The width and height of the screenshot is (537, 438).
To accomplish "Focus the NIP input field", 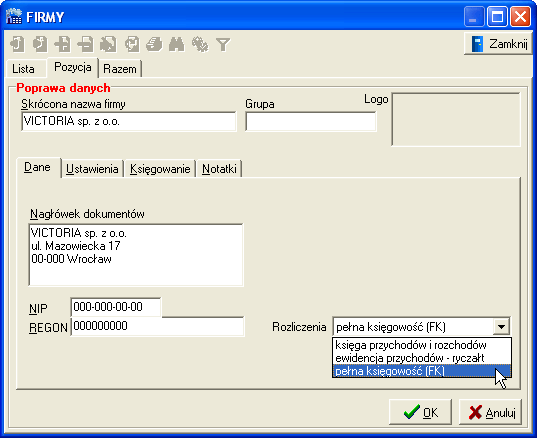I will point(116,307).
